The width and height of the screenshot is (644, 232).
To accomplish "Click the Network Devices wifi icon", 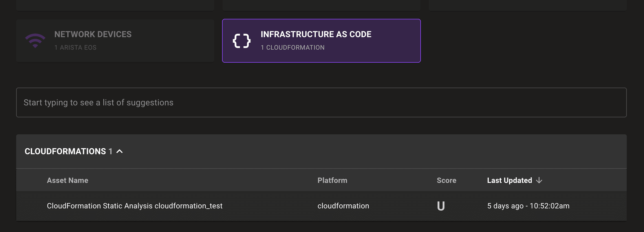I will (x=35, y=41).
